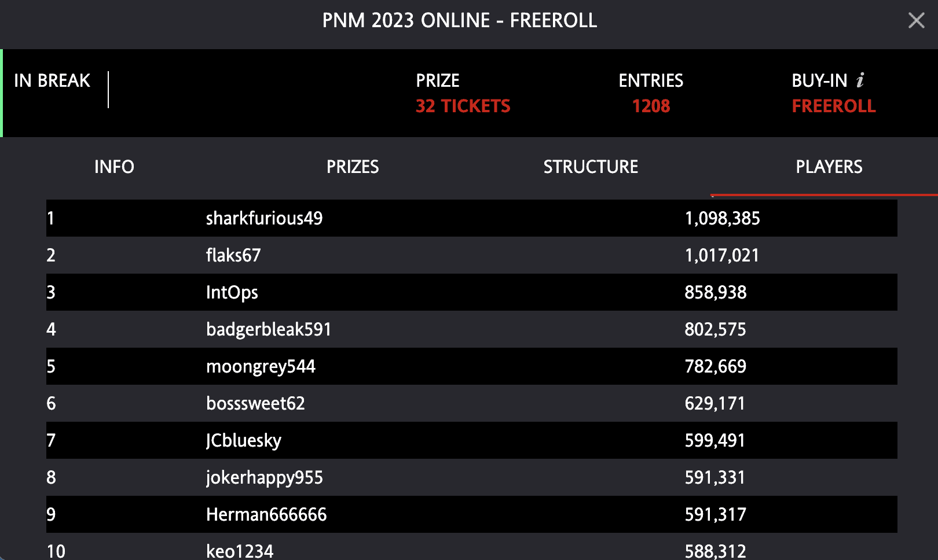The height and width of the screenshot is (560, 938).
Task: Click on Herman666666 player entry
Action: click(472, 514)
